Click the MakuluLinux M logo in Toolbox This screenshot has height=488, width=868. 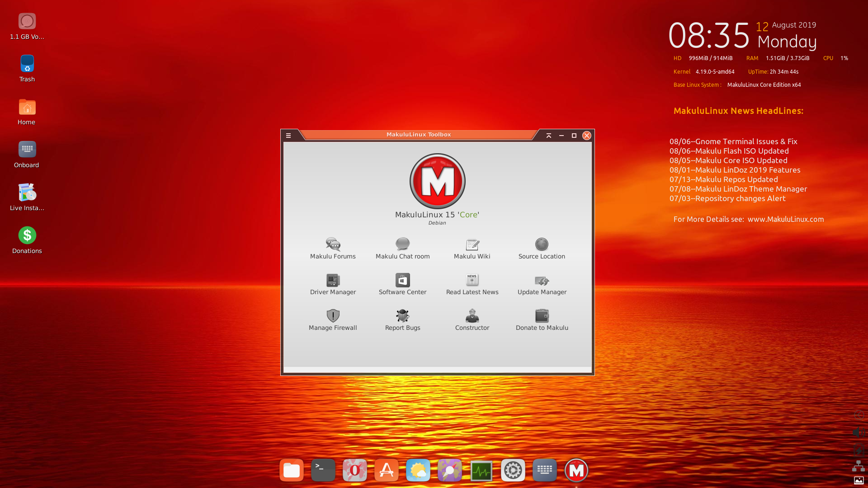(437, 181)
